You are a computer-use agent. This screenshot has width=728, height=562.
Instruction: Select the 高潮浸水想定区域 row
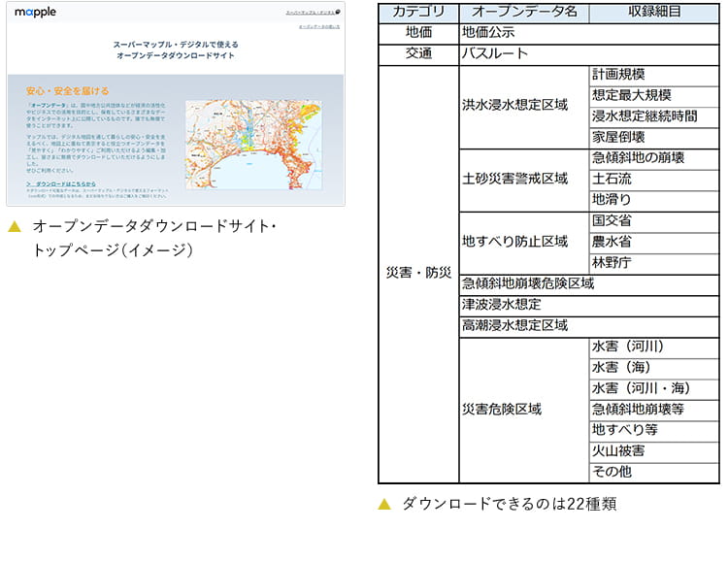(x=589, y=326)
